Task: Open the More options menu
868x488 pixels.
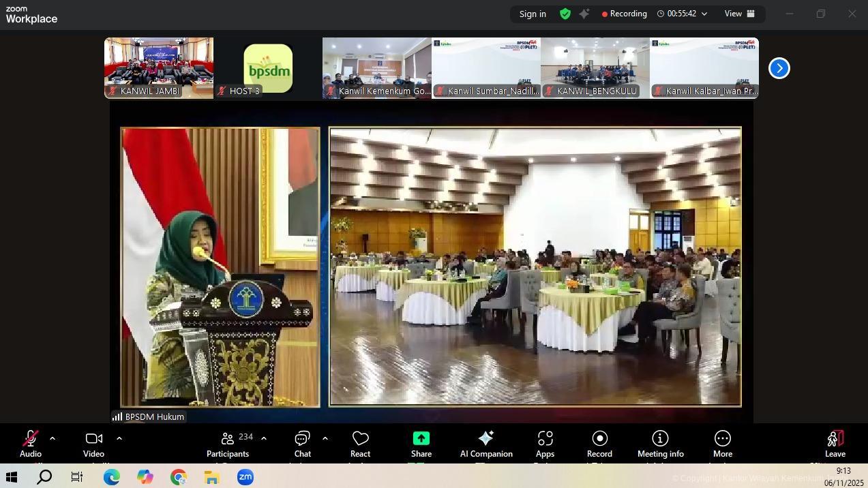Action: [x=722, y=444]
